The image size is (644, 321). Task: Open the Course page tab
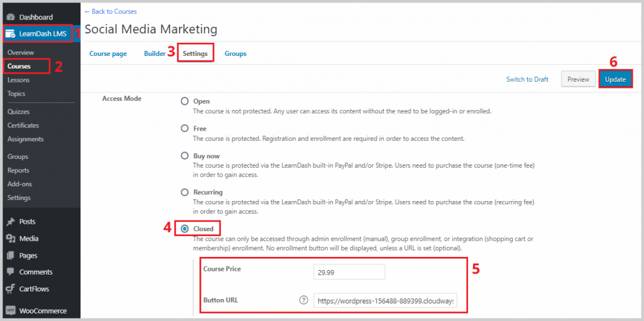click(108, 54)
